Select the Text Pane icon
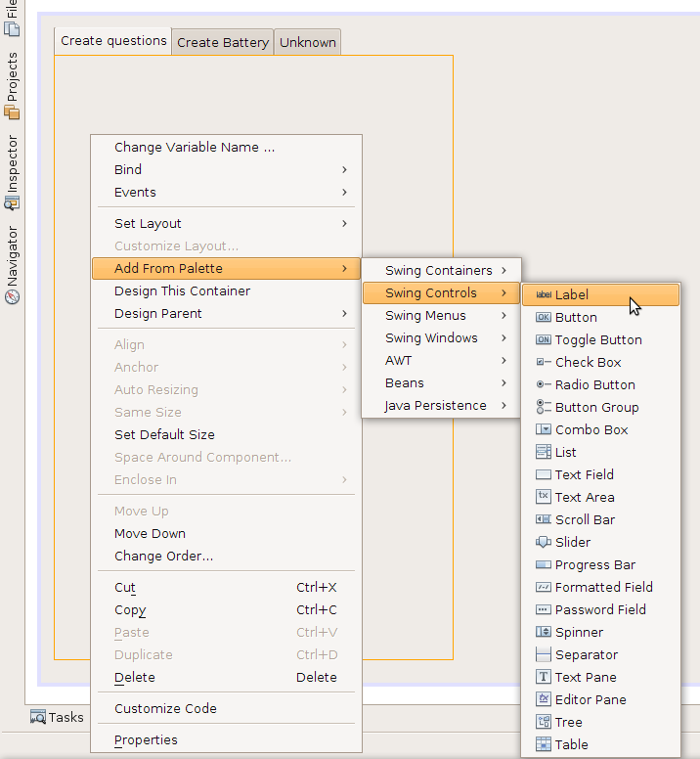 pos(544,677)
